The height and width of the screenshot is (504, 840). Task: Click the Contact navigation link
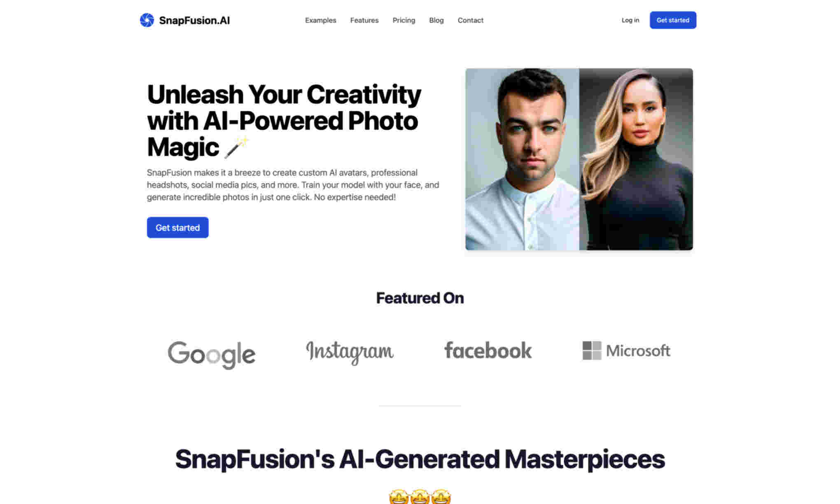coord(470,20)
